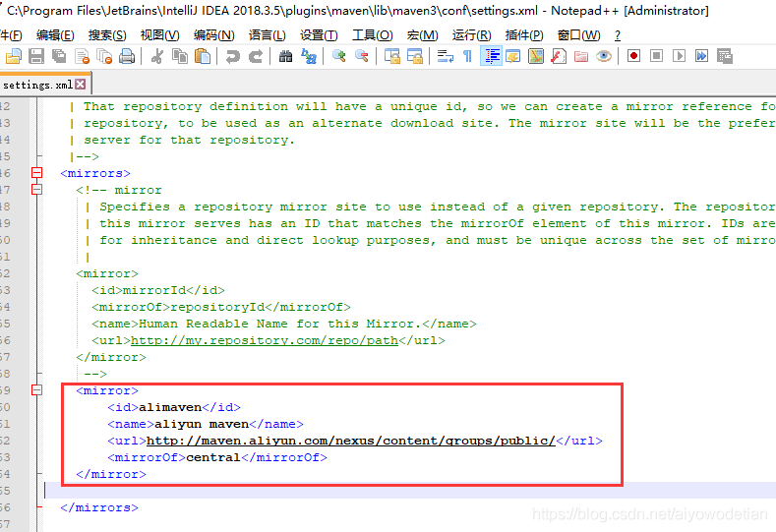Click the text 'aliyun maven' in name tag
This screenshot has width=776, height=532.
point(202,424)
